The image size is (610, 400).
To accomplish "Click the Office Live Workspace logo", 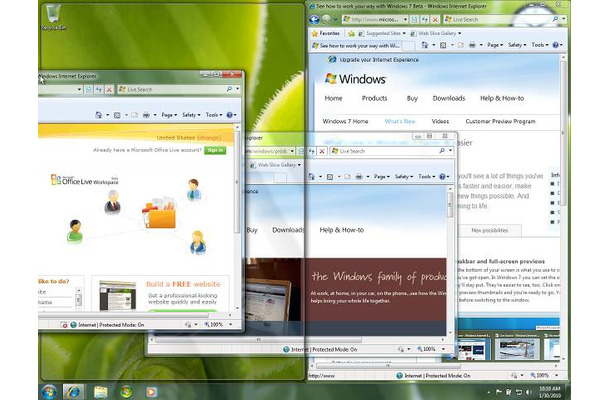I will click(84, 180).
